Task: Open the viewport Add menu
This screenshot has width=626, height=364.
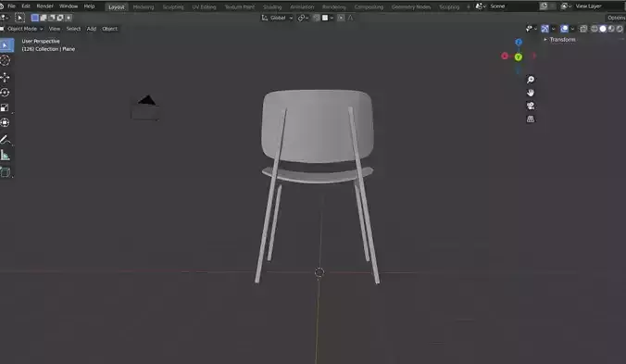Action: (92, 29)
